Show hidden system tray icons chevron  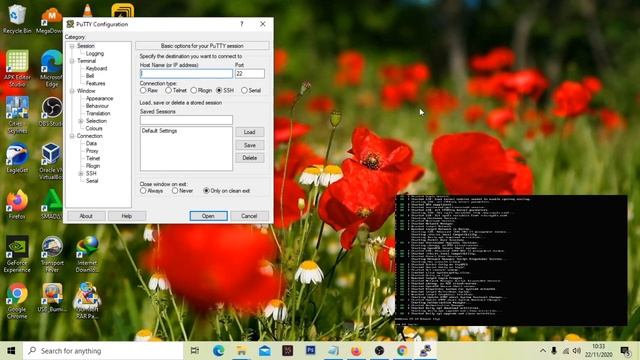[x=542, y=351]
